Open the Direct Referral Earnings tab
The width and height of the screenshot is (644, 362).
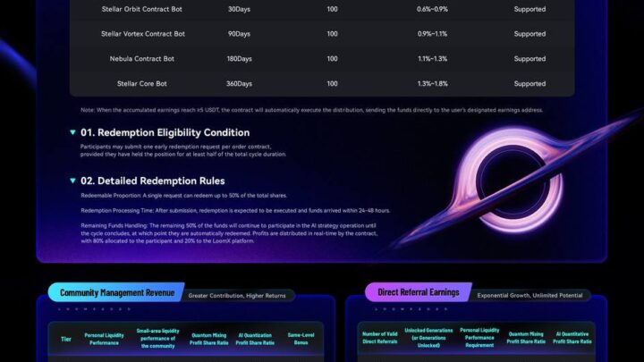click(x=418, y=292)
